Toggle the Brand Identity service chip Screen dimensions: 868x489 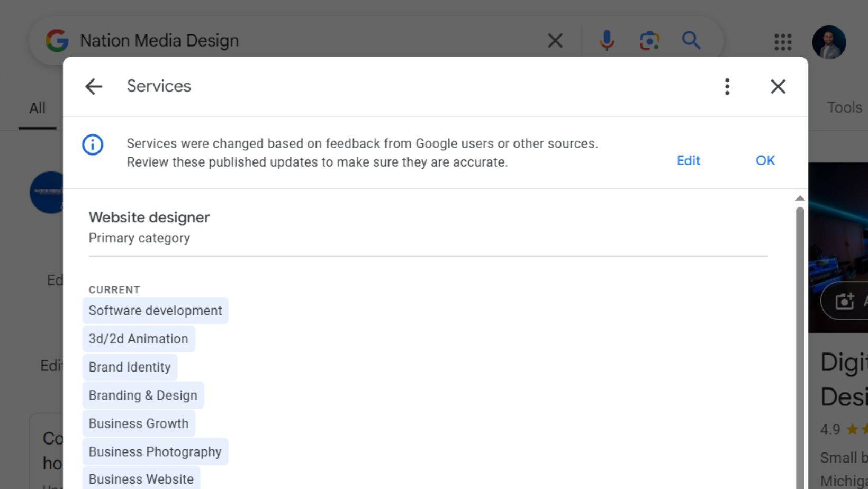pyautogui.click(x=130, y=367)
